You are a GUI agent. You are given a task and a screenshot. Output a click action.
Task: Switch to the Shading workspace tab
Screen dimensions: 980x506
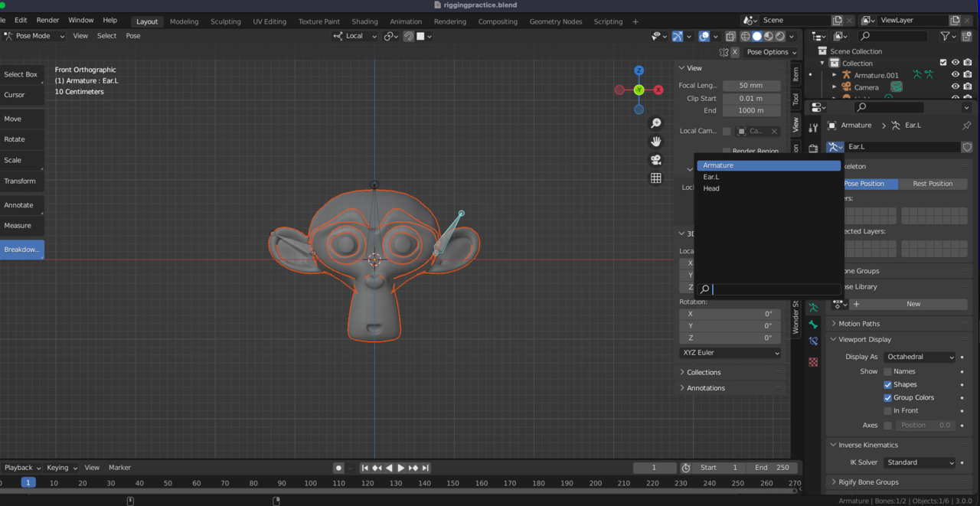point(364,21)
